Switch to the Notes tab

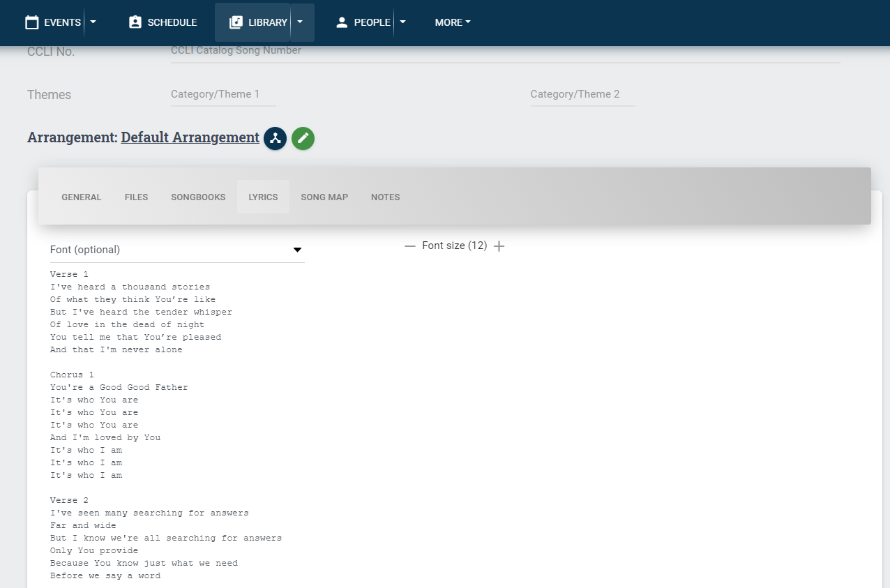(x=386, y=197)
